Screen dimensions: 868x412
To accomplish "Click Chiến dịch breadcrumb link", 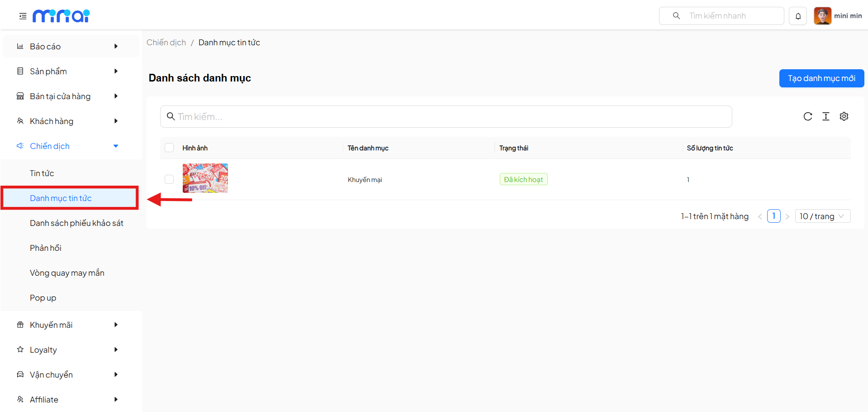I will pyautogui.click(x=166, y=43).
